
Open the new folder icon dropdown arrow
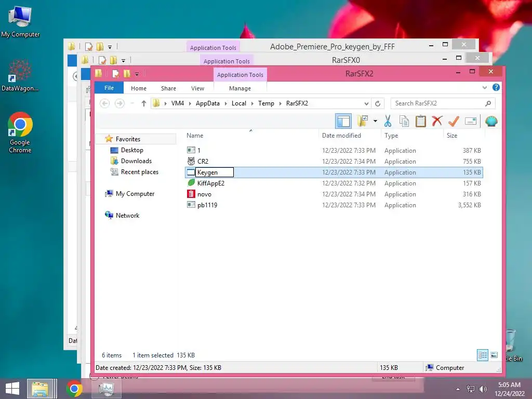375,121
